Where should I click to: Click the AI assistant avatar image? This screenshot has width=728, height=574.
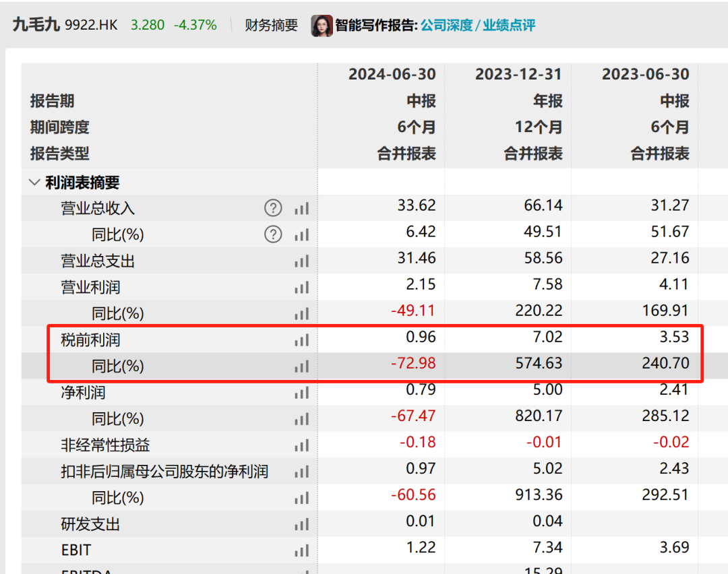[322, 26]
